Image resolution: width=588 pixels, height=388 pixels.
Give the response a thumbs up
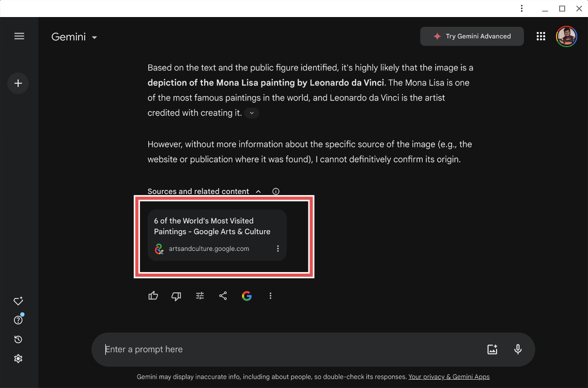(x=153, y=295)
